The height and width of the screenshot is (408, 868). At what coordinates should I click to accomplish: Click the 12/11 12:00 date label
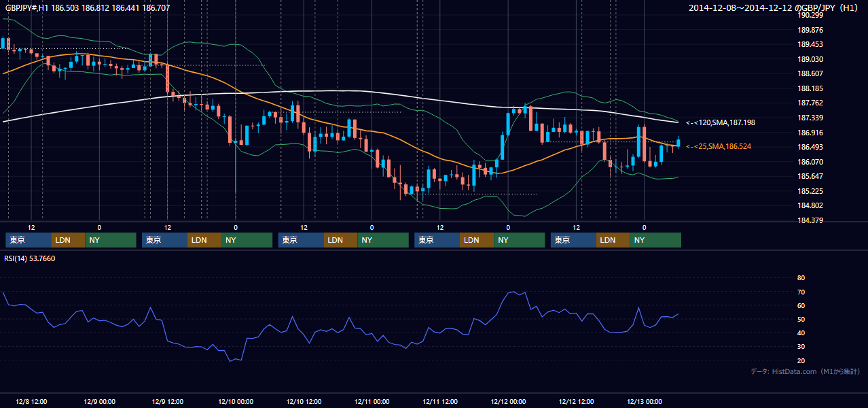(x=440, y=401)
